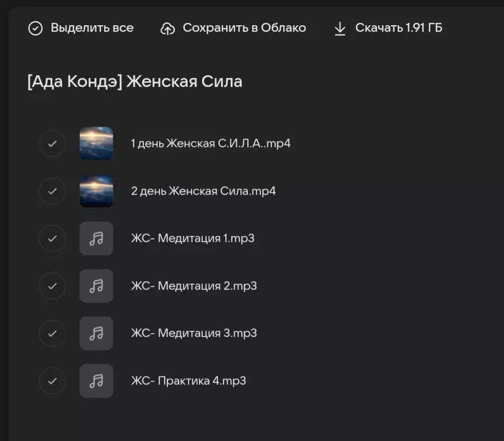
Task: Click music note icon for Медитация 3.mp3
Action: tap(96, 333)
